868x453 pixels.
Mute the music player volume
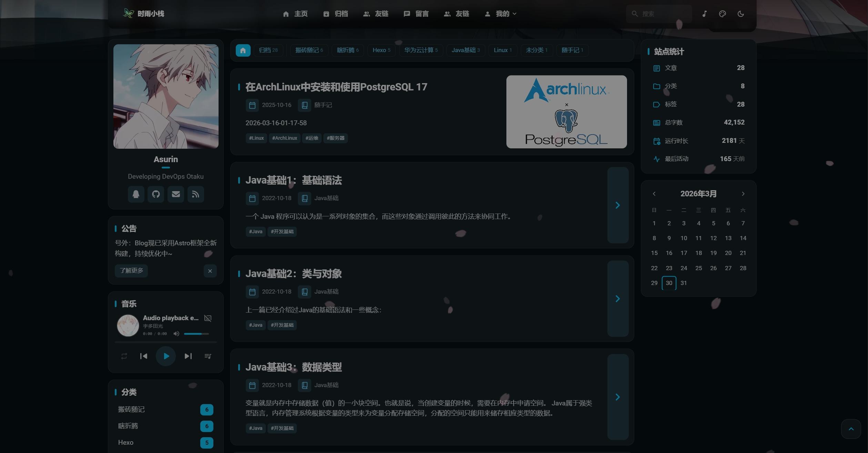176,334
